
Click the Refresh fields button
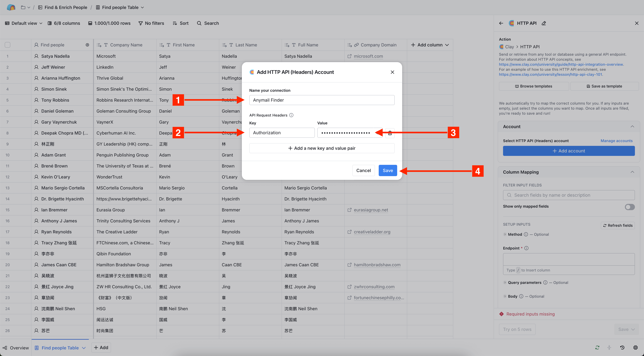pos(618,225)
